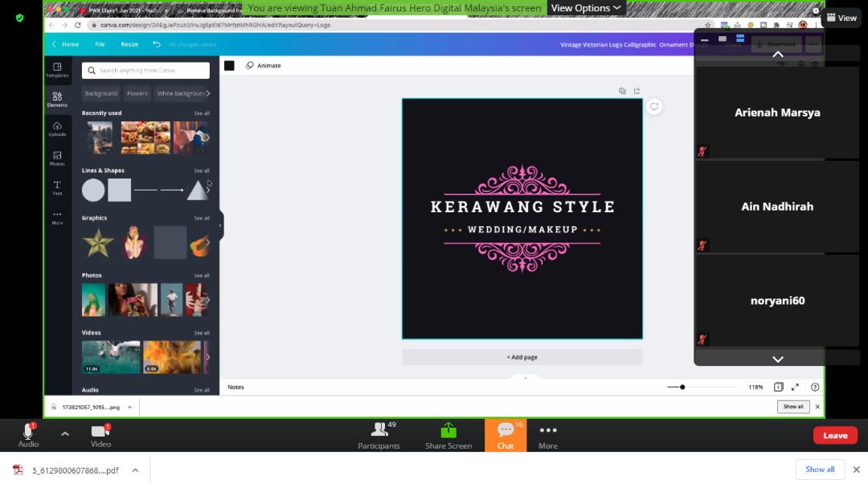
Task: Click the duplicate page icon above canvas
Action: 622,91
